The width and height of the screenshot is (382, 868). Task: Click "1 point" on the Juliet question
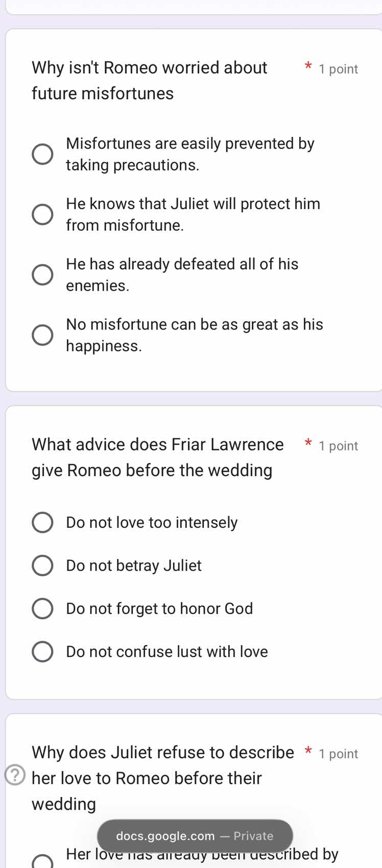tap(338, 754)
